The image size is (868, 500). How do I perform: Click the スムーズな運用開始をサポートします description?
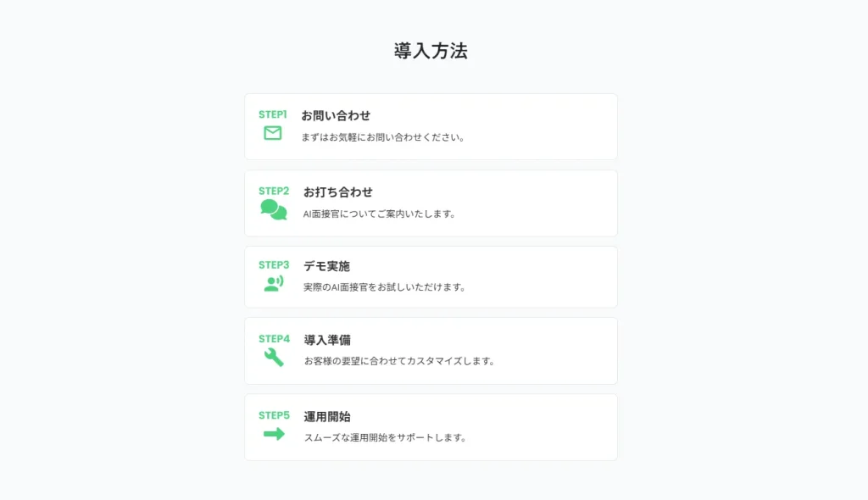click(386, 437)
